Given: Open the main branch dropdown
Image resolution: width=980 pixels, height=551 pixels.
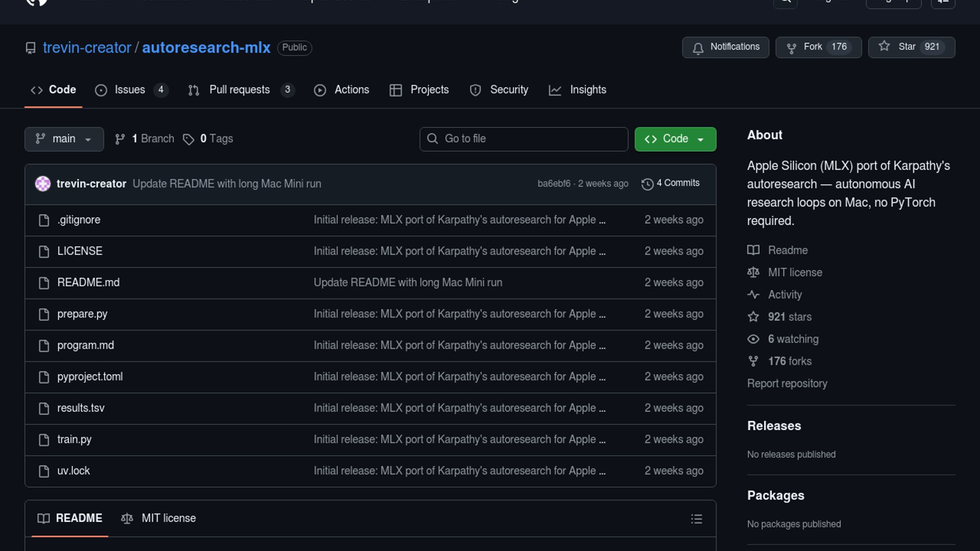Looking at the screenshot, I should (64, 139).
